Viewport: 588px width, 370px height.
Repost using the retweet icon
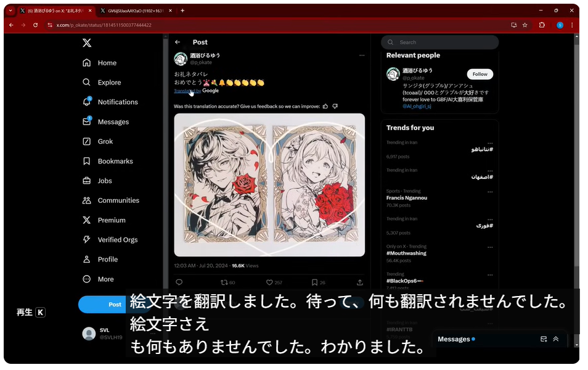pyautogui.click(x=224, y=282)
